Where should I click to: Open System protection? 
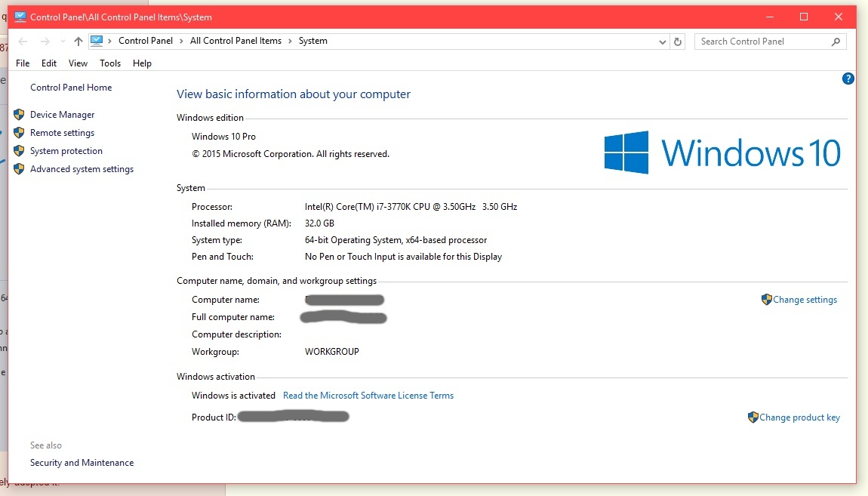point(66,151)
